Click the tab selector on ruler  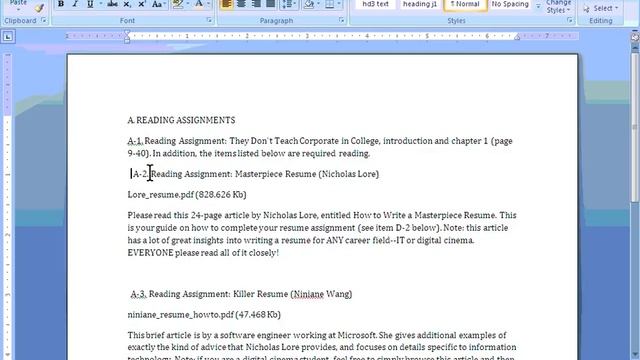click(8, 37)
